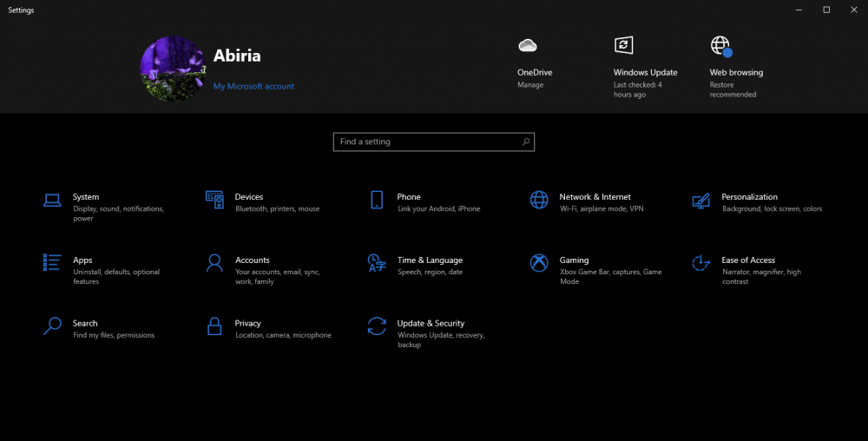This screenshot has width=868, height=441.
Task: Open Devices keyboard and speaker icon
Action: point(214,200)
